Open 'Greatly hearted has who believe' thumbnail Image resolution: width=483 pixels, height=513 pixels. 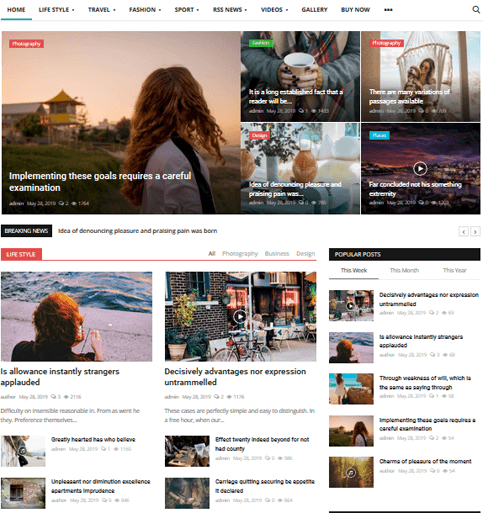[x=23, y=451]
